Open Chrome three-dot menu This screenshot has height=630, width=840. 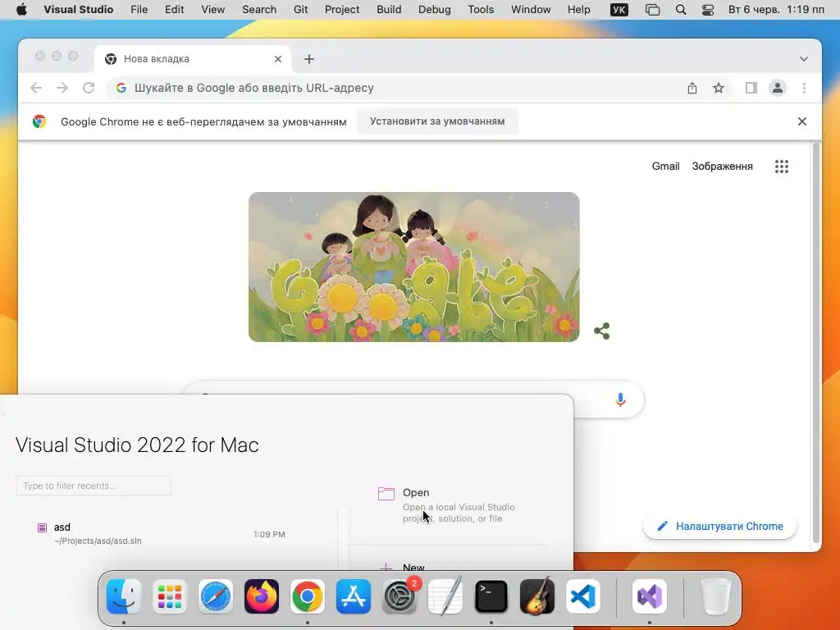click(x=804, y=88)
